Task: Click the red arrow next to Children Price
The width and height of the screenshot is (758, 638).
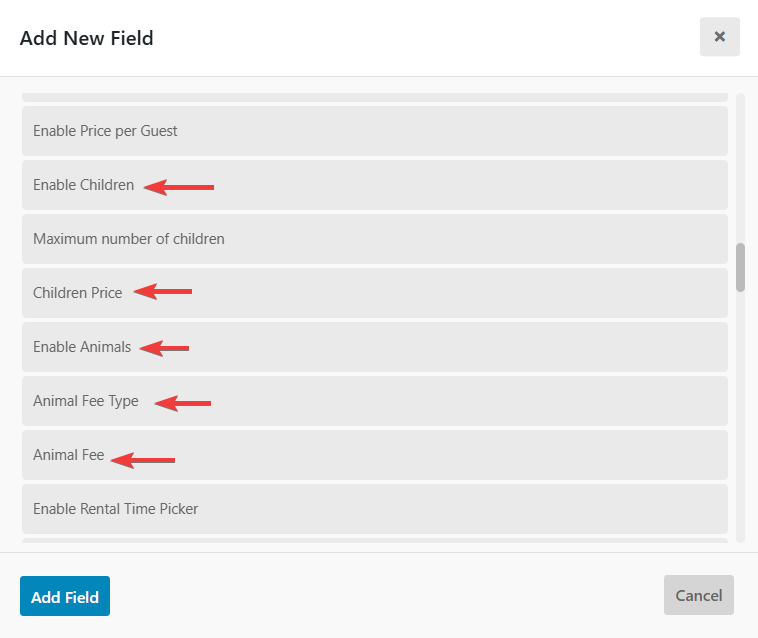Action: (x=163, y=292)
